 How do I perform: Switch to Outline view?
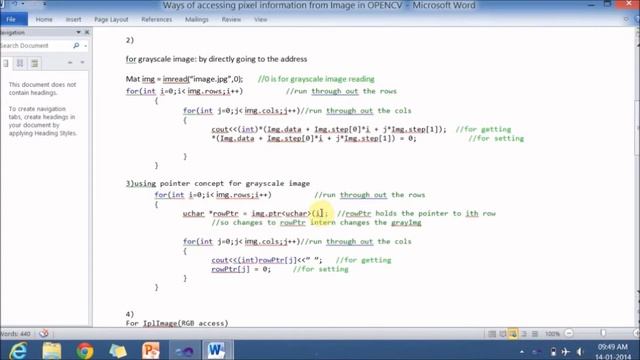524,334
